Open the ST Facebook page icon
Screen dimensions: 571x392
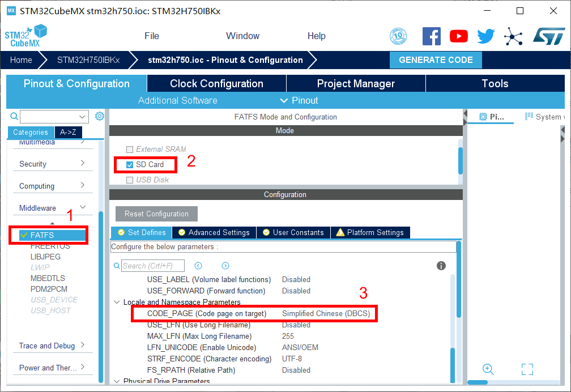(x=431, y=36)
